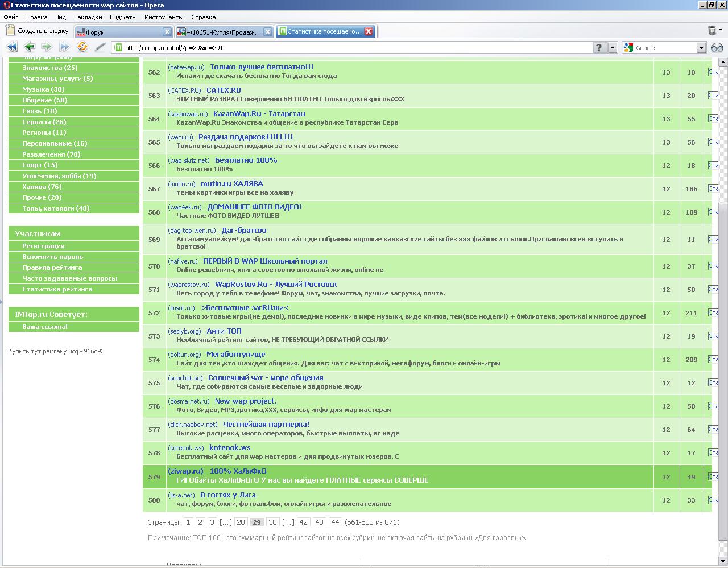
Task: Click the Создать вкладку button
Action: coord(38,31)
